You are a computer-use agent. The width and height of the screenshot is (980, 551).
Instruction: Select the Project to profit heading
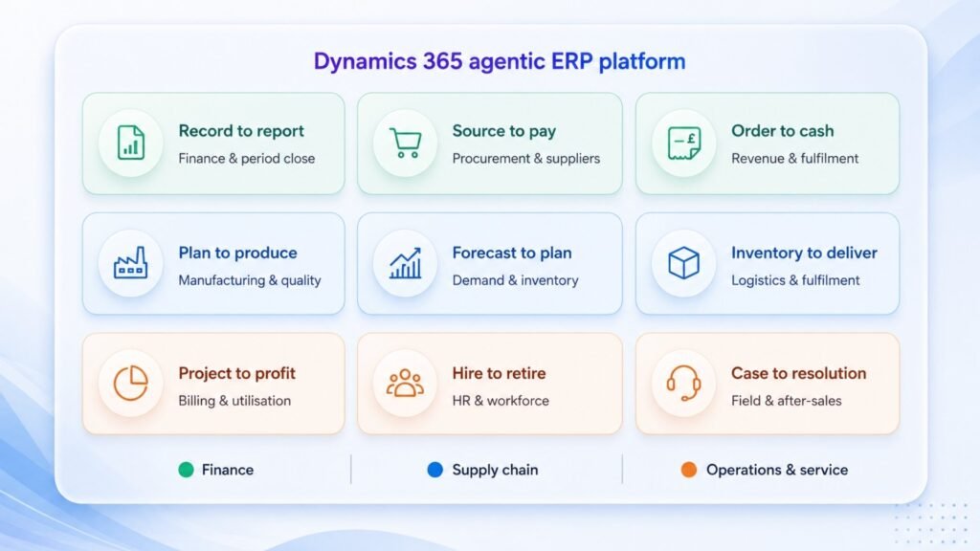coord(237,374)
